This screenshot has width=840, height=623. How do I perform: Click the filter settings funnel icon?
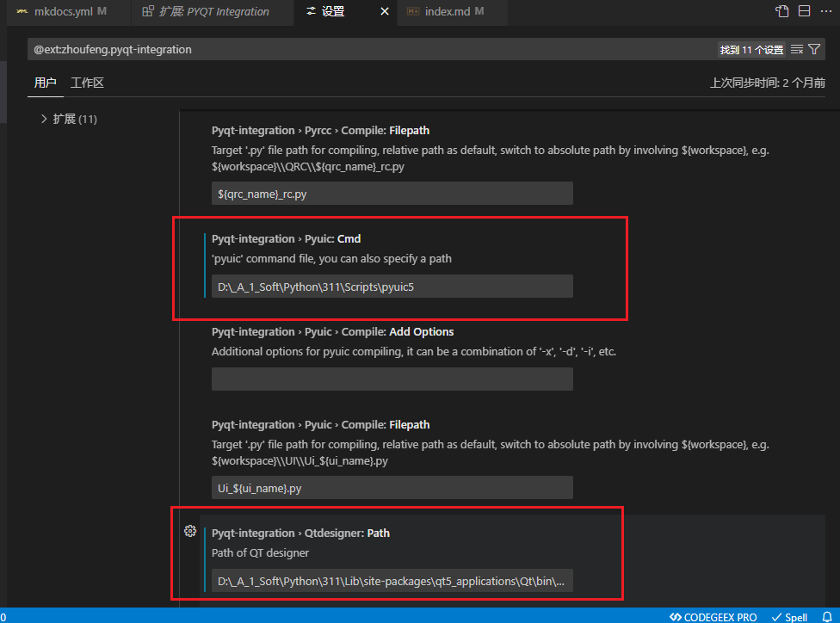(x=814, y=50)
